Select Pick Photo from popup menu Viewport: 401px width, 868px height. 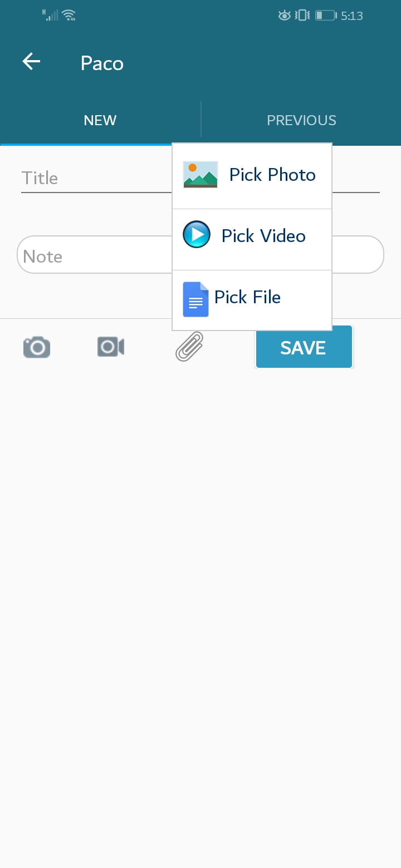(252, 176)
